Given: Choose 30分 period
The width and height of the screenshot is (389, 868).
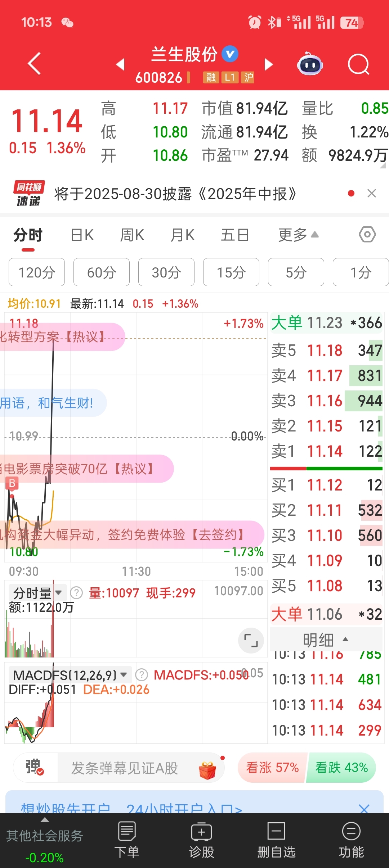Looking at the screenshot, I should pos(166,272).
